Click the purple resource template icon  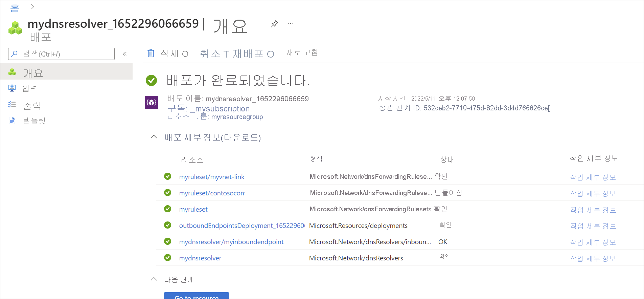coord(151,102)
